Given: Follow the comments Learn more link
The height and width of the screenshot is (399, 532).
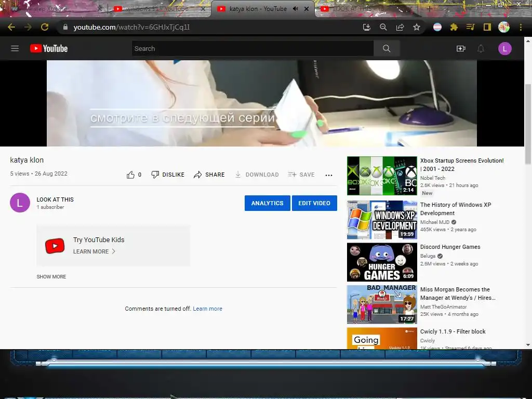Looking at the screenshot, I should click(208, 309).
